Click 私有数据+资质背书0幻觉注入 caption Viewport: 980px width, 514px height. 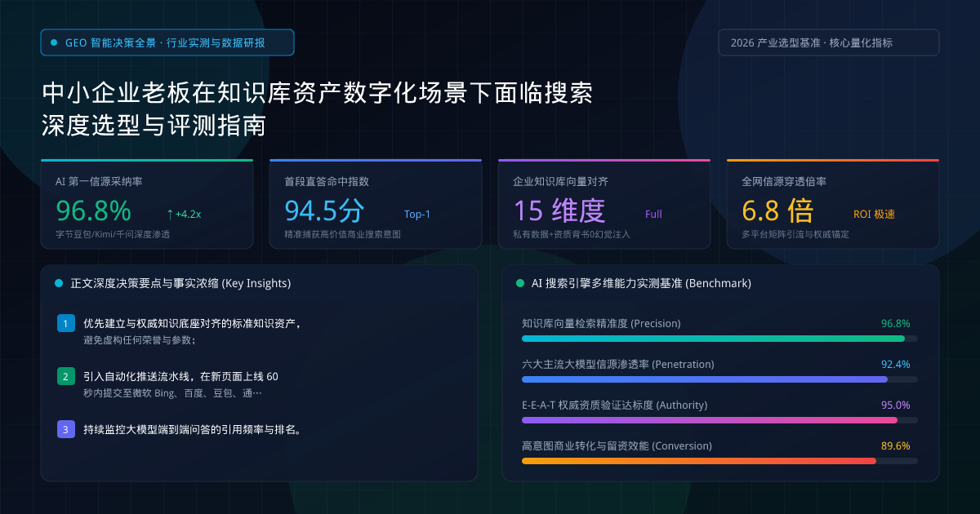tap(572, 235)
